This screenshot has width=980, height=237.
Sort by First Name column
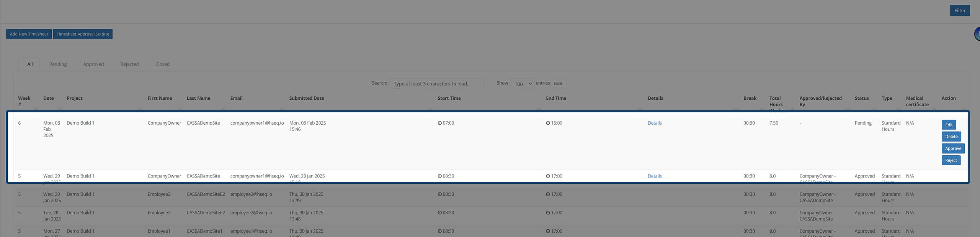click(160, 98)
